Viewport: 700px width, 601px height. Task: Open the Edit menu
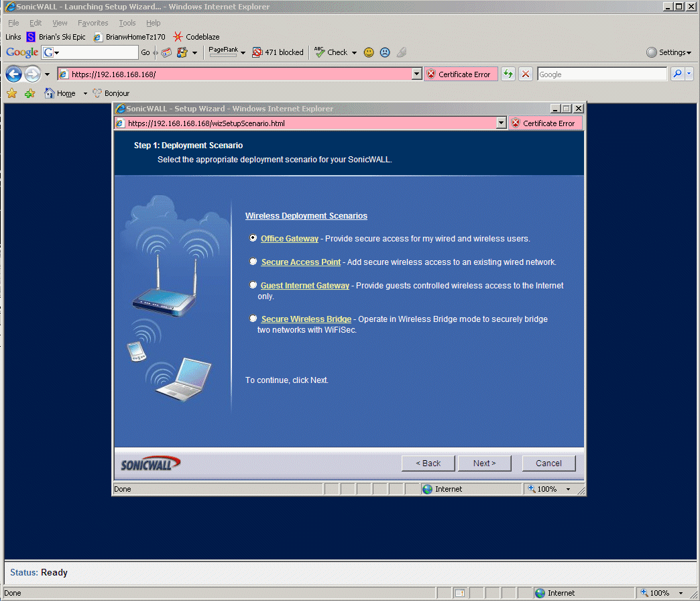[x=36, y=23]
